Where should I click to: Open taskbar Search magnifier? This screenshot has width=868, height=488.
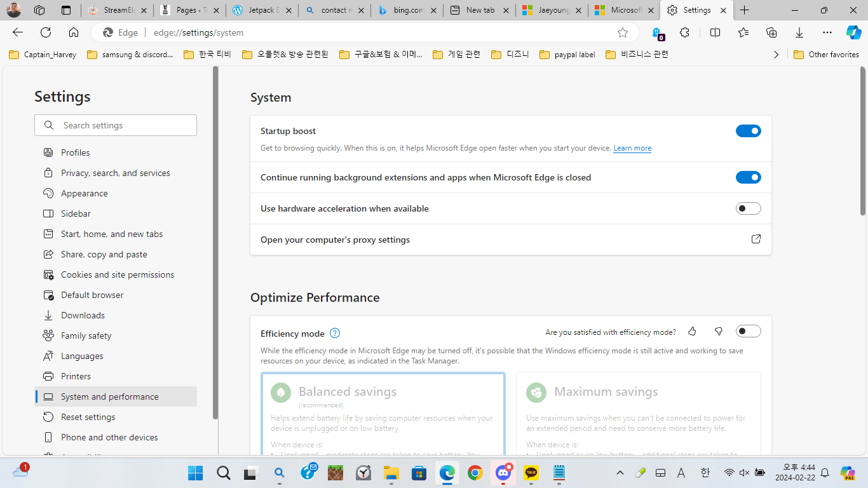(x=223, y=473)
